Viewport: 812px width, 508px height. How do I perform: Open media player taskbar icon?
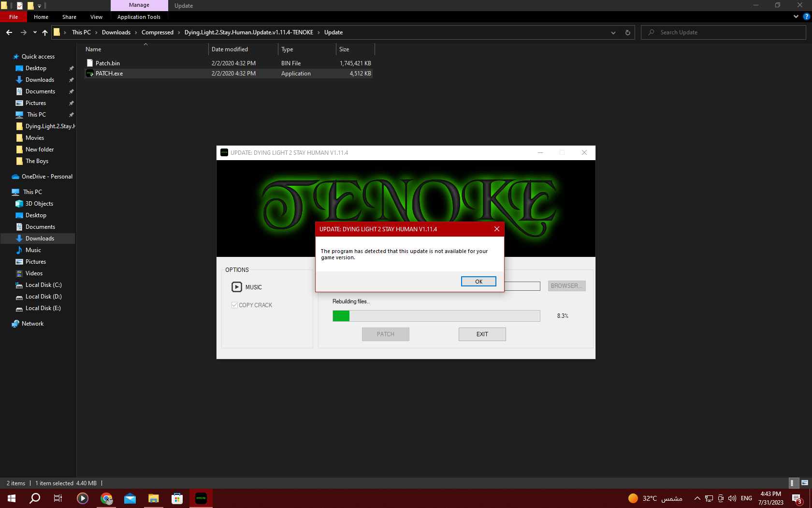[x=83, y=498]
